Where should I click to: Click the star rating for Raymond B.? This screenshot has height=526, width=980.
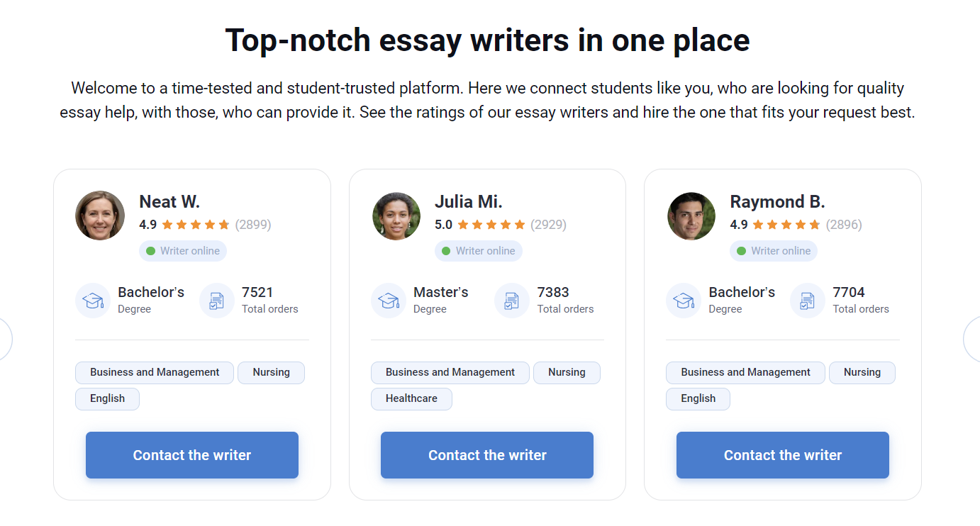point(786,225)
